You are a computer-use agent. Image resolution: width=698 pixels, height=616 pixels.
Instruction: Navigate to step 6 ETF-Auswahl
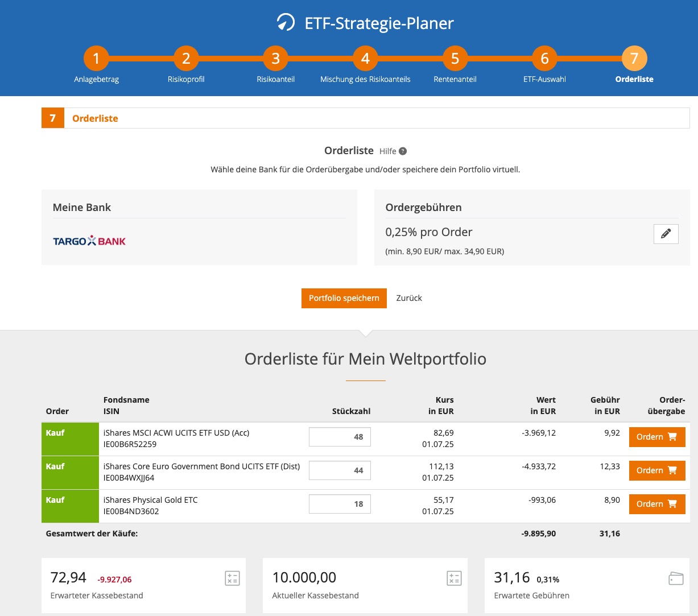tap(544, 59)
